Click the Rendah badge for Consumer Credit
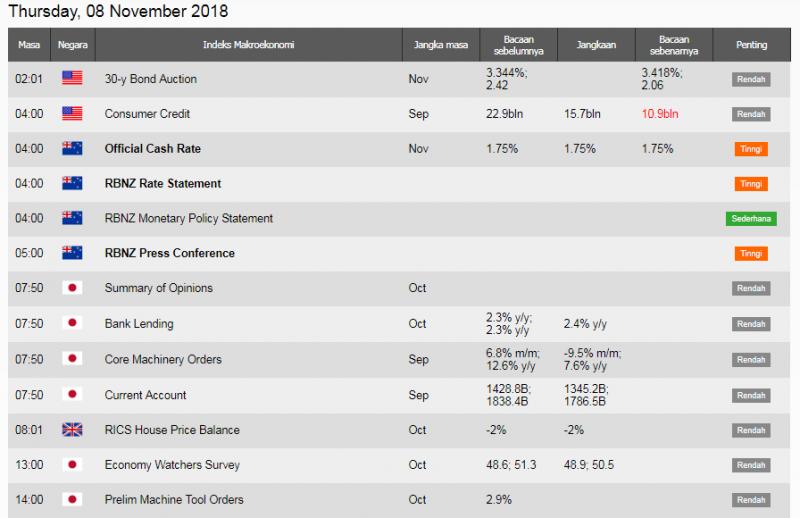The width and height of the screenshot is (800, 518). coord(751,114)
